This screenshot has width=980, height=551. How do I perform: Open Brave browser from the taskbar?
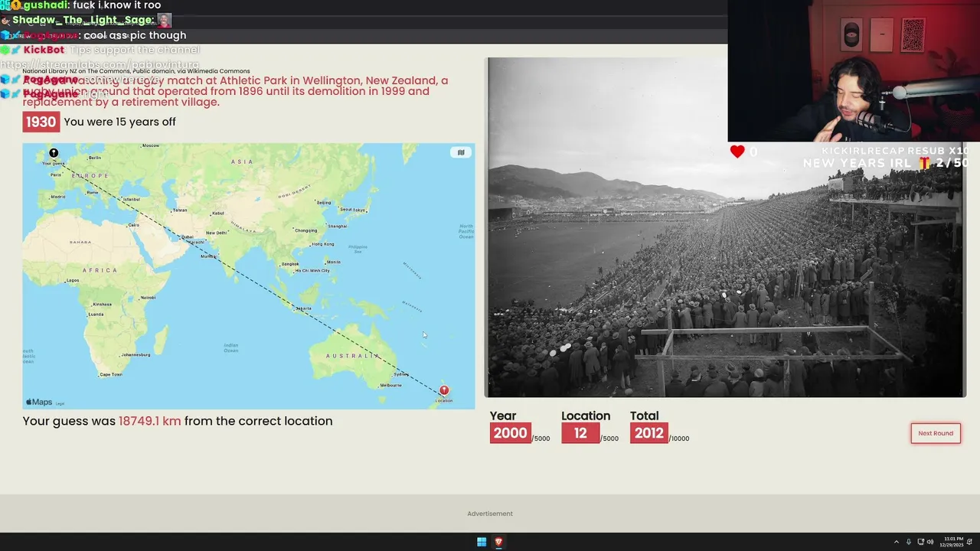click(x=498, y=542)
